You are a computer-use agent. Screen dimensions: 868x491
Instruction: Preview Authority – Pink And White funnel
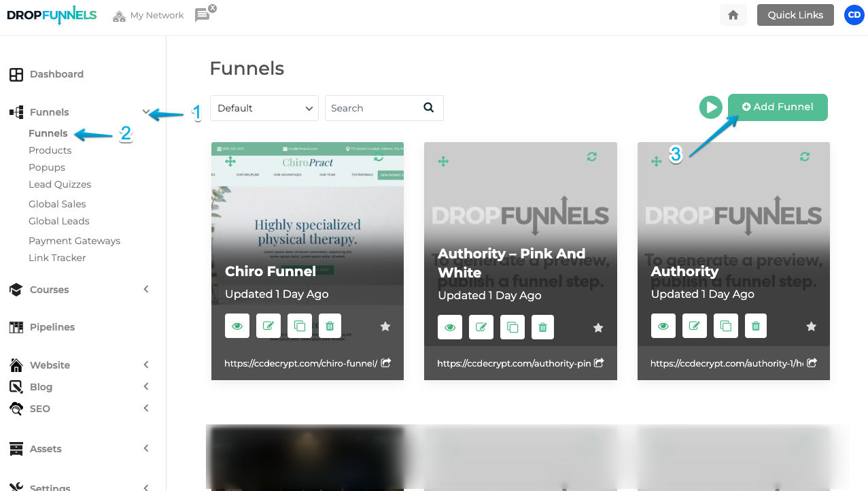click(450, 327)
